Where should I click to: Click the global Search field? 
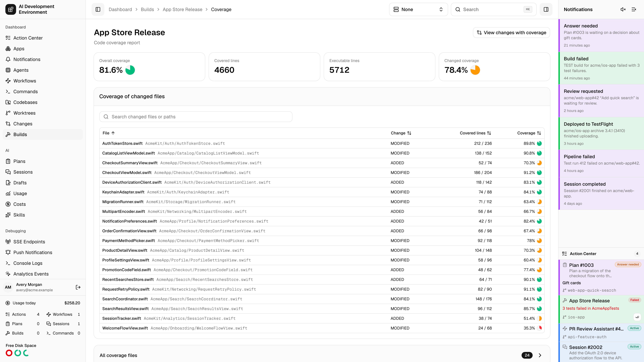494,10
